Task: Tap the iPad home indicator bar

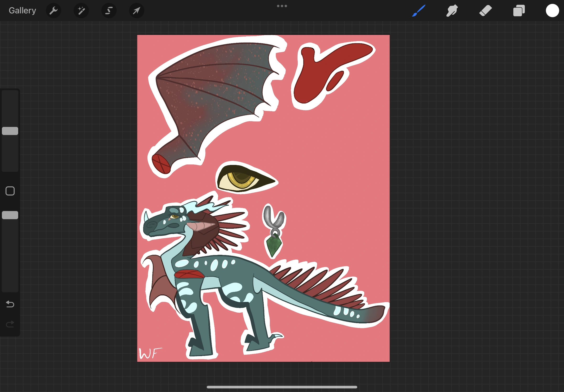Action: point(282,387)
